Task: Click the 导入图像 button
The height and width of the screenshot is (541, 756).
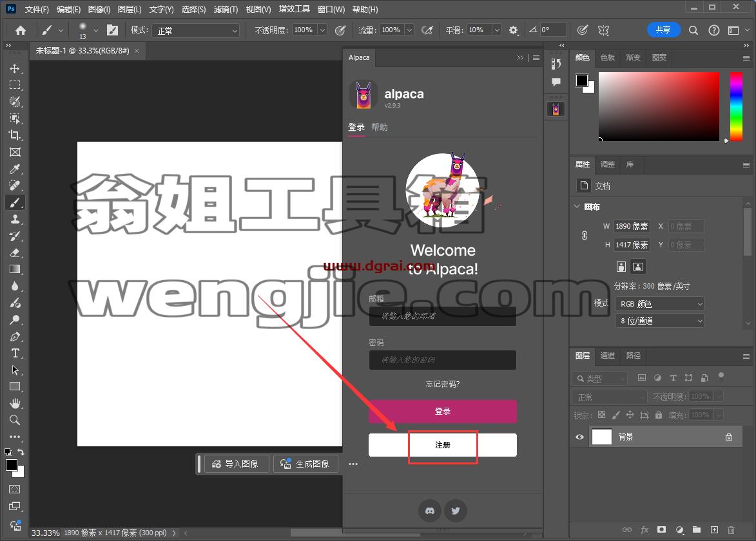Action: click(x=237, y=464)
